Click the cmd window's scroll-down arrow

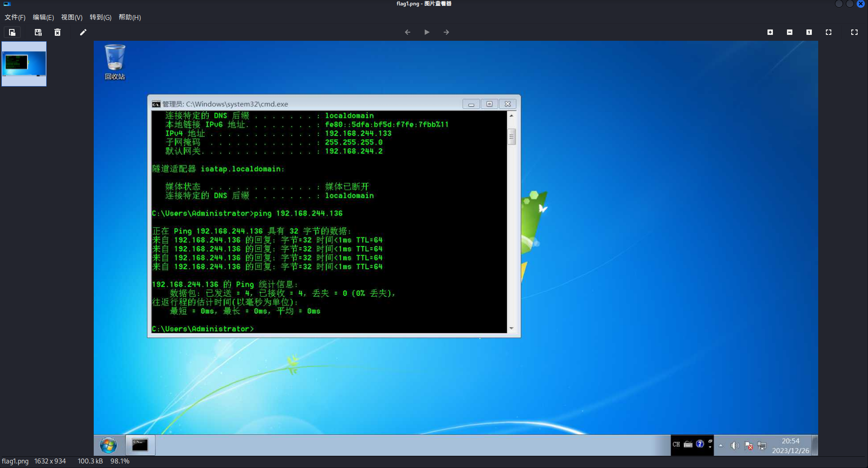tap(512, 328)
